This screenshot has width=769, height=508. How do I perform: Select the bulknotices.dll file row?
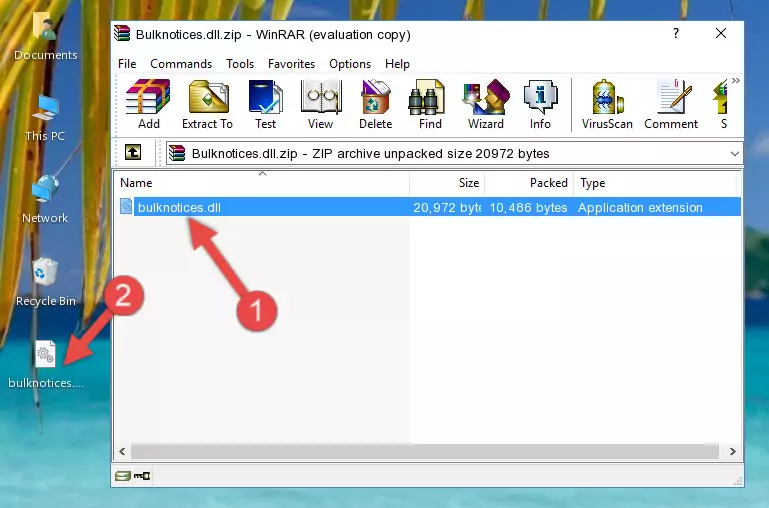pyautogui.click(x=429, y=207)
